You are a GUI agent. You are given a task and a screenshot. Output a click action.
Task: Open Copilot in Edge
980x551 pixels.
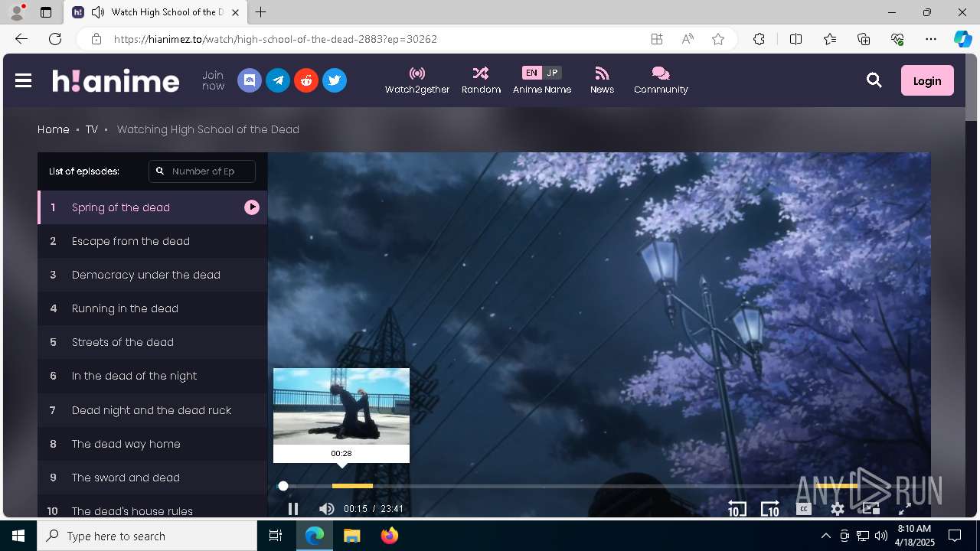[962, 39]
